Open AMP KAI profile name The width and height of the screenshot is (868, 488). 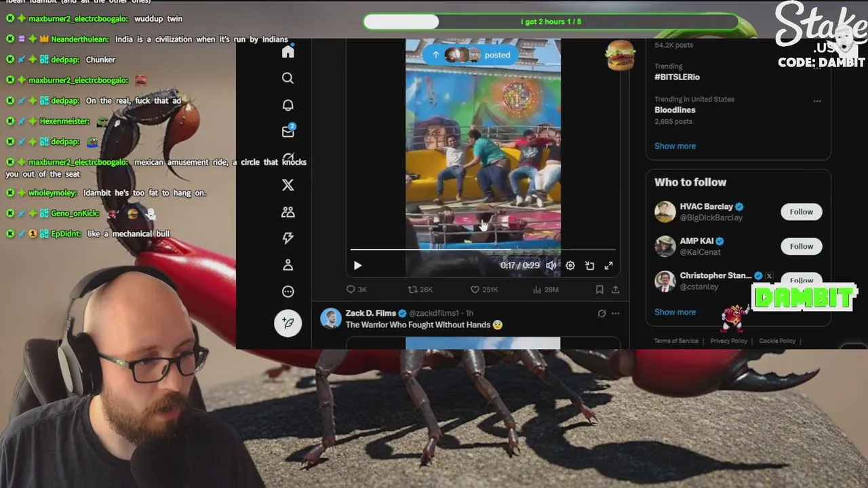click(x=696, y=241)
